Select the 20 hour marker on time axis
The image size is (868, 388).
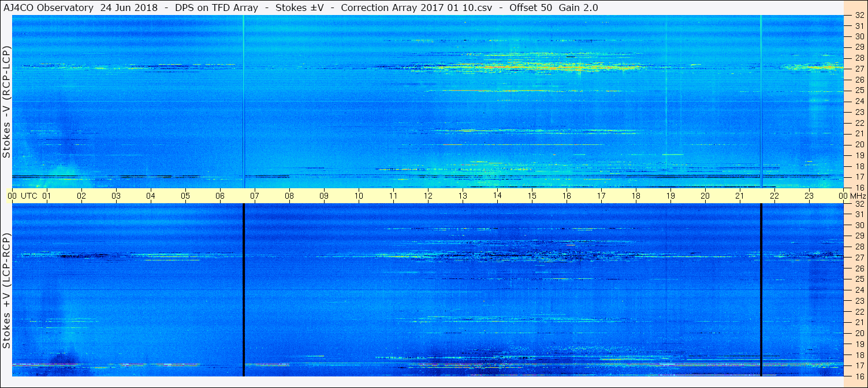[x=705, y=196]
